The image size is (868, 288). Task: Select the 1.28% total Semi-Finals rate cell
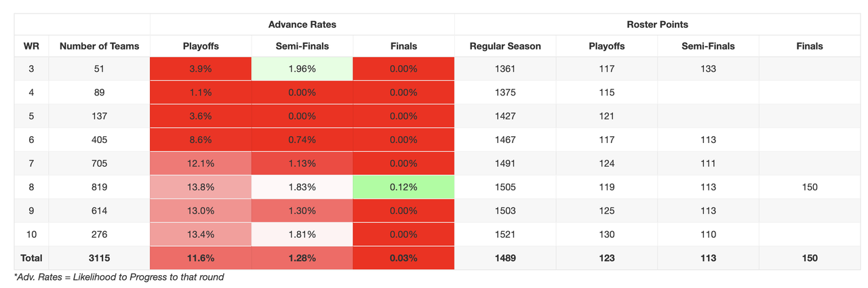(x=302, y=258)
